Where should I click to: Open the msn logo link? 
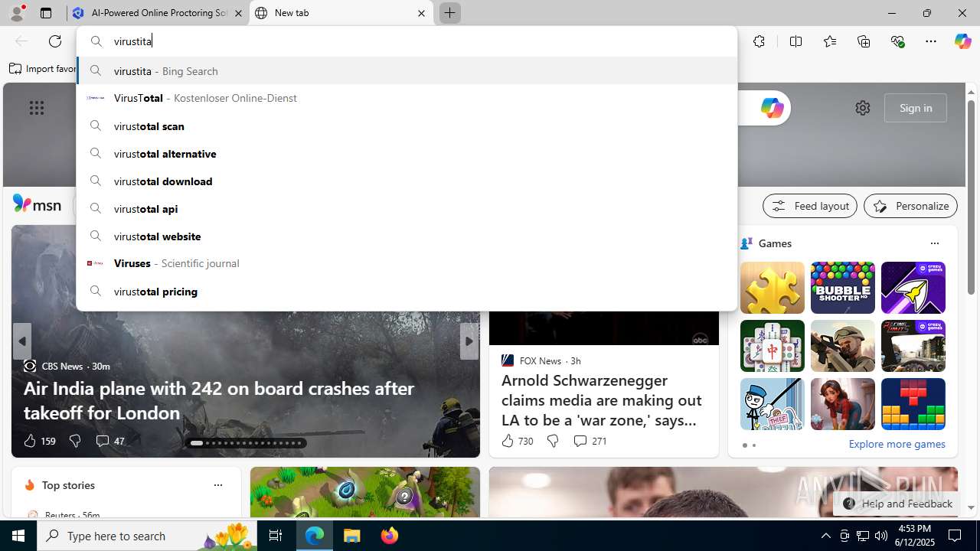[x=37, y=204]
